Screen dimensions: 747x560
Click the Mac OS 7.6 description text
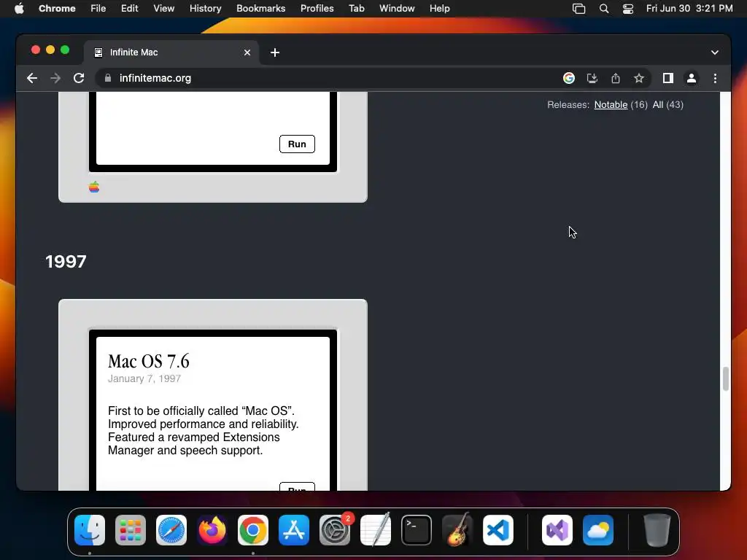[x=204, y=430]
